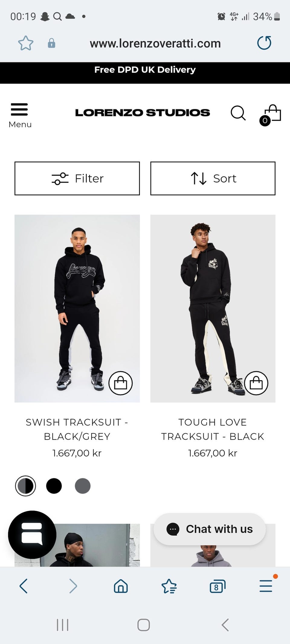The width and height of the screenshot is (290, 644).
Task: Tap the Tough Love Tracksuit product image
Action: coord(213,302)
